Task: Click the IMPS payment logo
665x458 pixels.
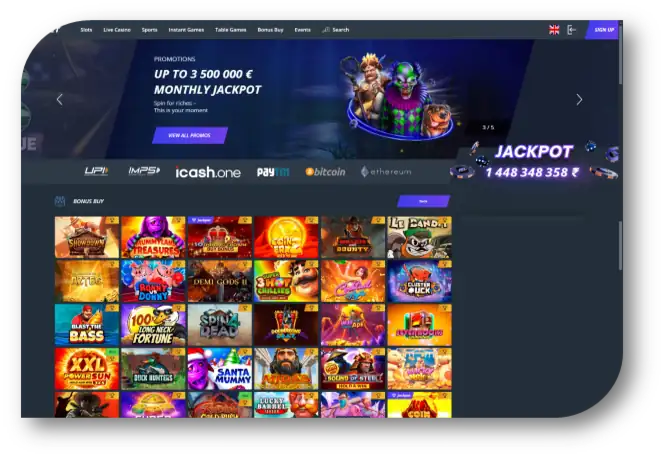Action: tap(144, 171)
